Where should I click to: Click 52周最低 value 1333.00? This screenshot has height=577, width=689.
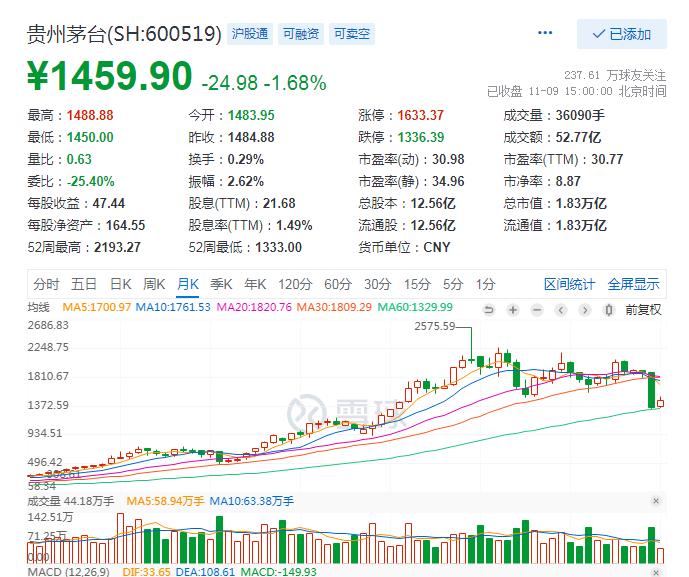(x=279, y=247)
